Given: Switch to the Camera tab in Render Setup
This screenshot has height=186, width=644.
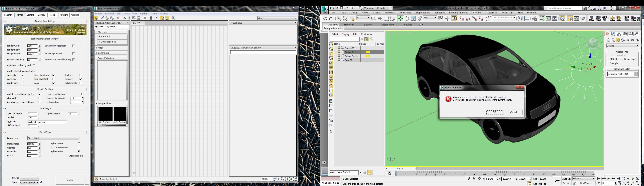Looking at the screenshot, I should (x=30, y=15).
